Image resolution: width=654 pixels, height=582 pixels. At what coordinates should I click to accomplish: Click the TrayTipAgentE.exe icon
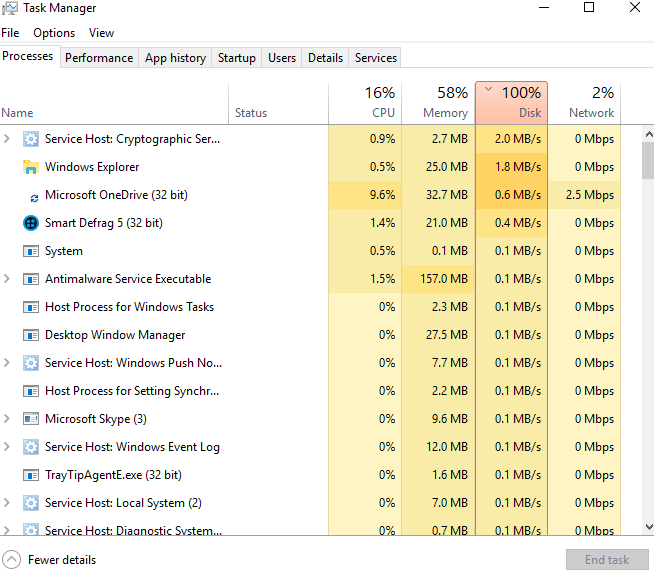tap(30, 475)
